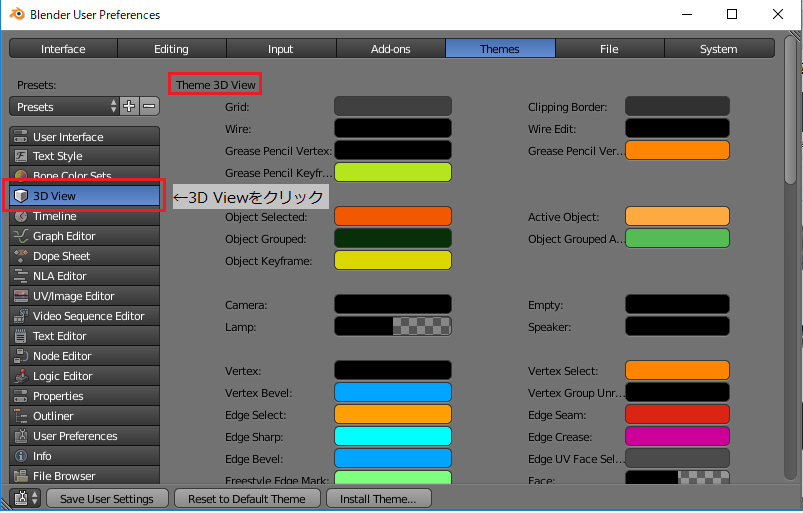Screen dimensions: 803x513
Task: Open the Speaker color swatch
Action: point(677,326)
